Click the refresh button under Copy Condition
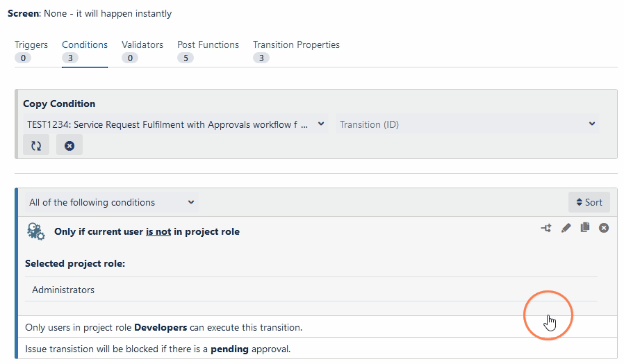 [x=36, y=146]
